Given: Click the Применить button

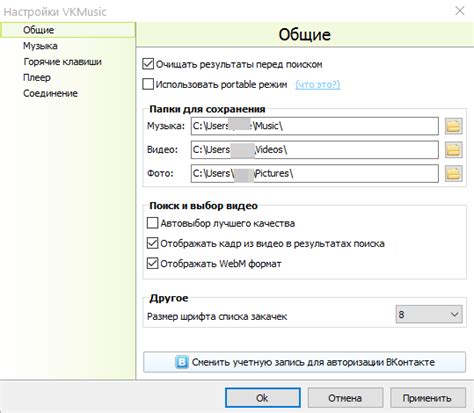Looking at the screenshot, I should click(428, 398).
